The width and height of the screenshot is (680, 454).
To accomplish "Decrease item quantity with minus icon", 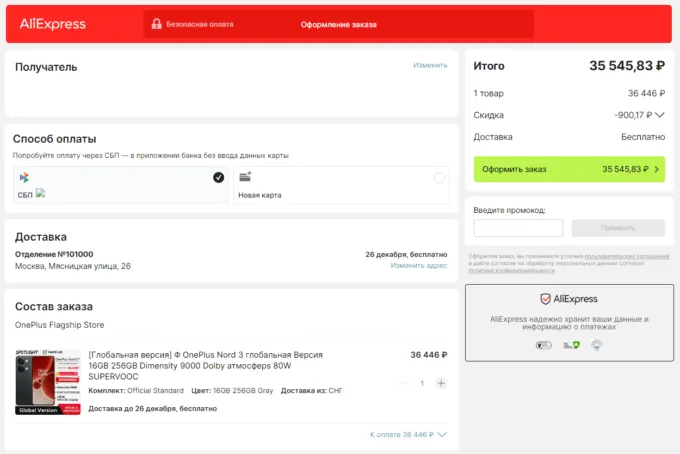I will click(x=403, y=383).
